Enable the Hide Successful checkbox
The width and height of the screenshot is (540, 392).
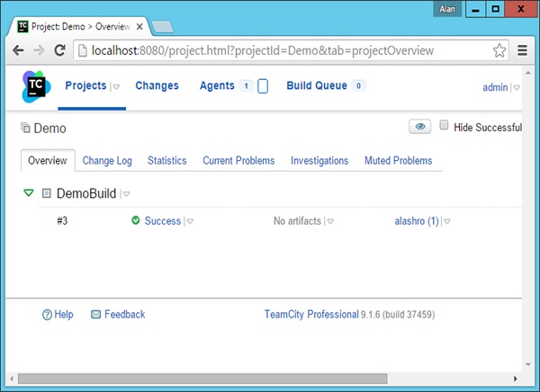coord(444,126)
